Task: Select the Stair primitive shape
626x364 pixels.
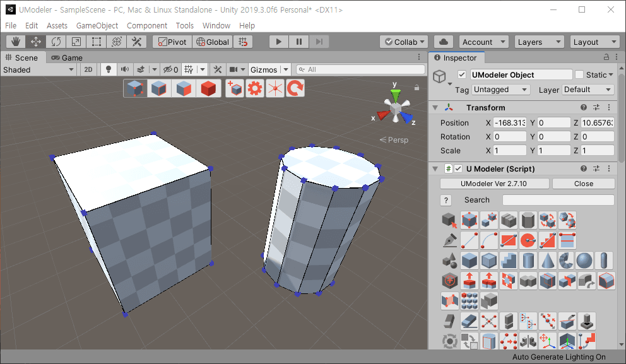Action: tap(509, 261)
